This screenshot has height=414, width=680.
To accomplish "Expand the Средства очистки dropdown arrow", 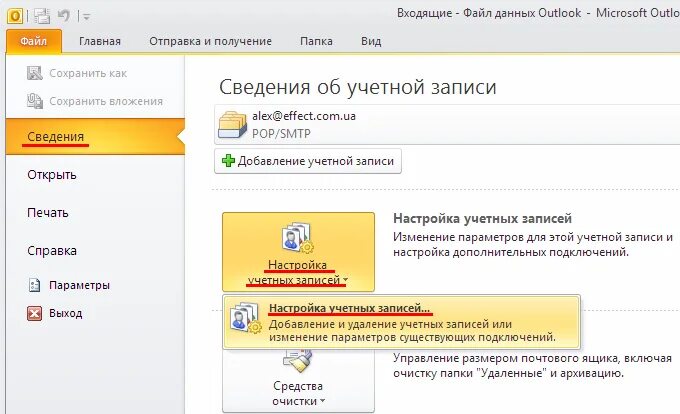I will pos(322,401).
